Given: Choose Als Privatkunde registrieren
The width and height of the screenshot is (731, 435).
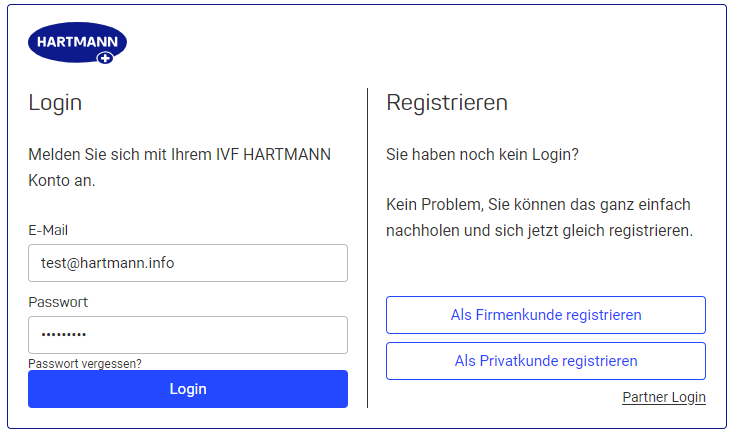Looking at the screenshot, I should (546, 361).
